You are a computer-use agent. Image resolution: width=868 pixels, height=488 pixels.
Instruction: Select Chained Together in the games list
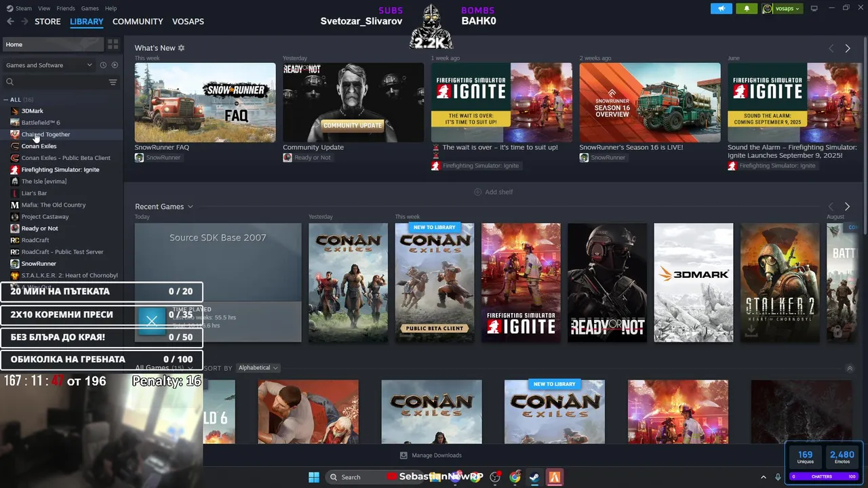pyautogui.click(x=45, y=134)
